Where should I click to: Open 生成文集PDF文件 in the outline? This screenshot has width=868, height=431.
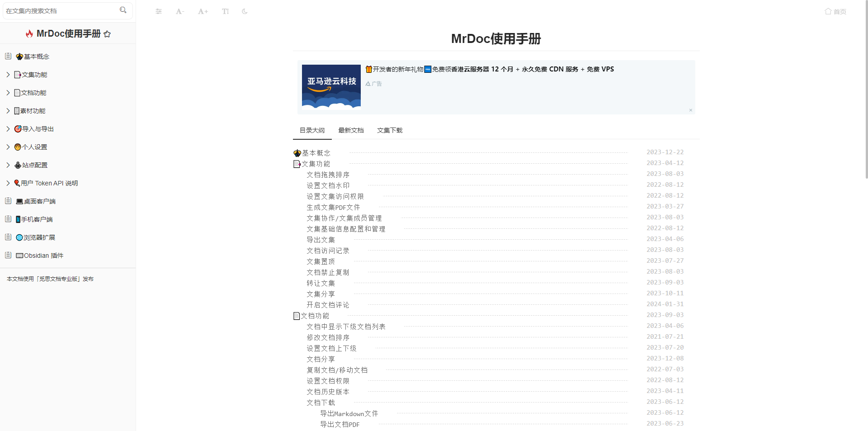(334, 207)
